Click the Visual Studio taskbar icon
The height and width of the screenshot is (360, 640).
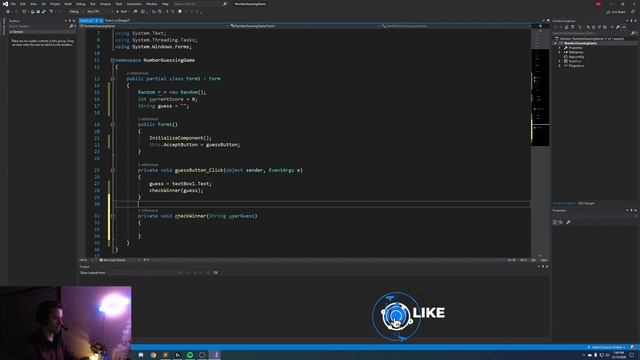pos(216,355)
